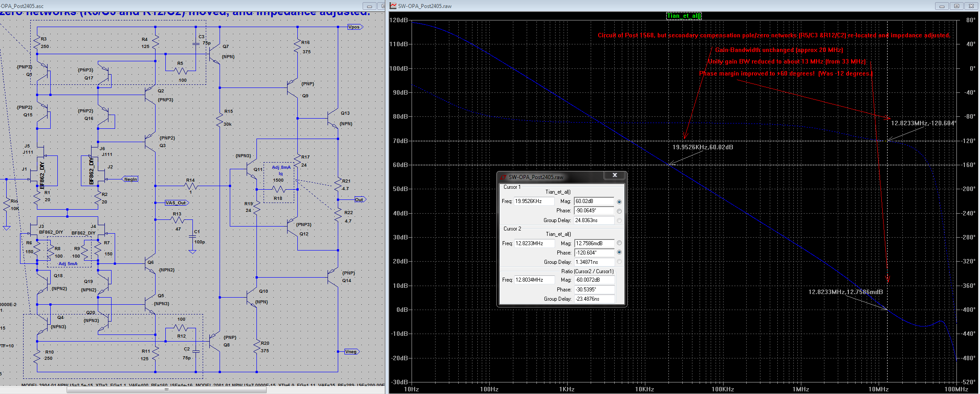980x394 pixels.
Task: Select capacitor C1 100p symbol
Action: coord(192,237)
